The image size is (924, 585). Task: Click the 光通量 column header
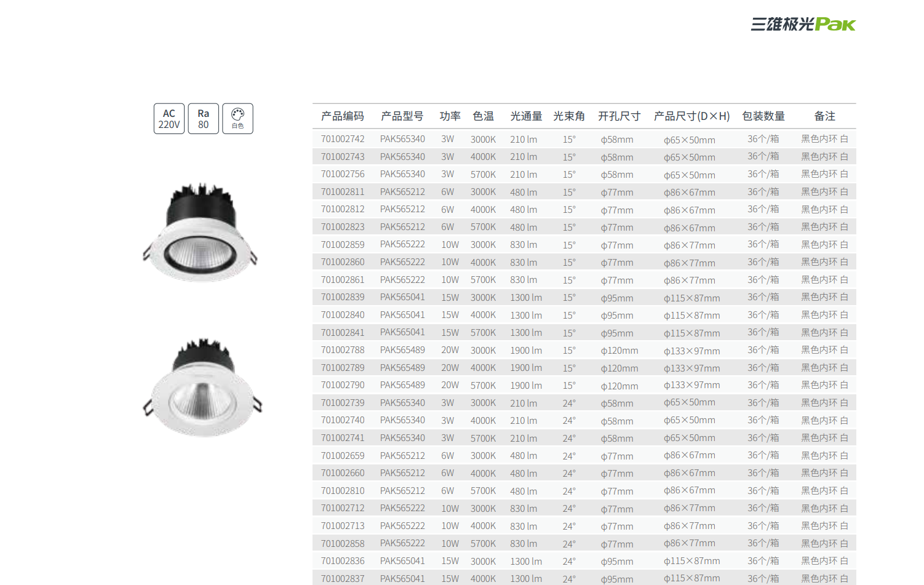point(526,116)
